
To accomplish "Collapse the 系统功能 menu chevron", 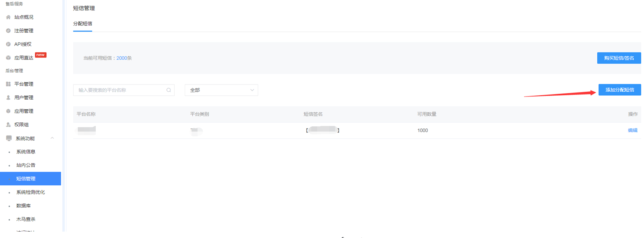I will pyautogui.click(x=52, y=138).
